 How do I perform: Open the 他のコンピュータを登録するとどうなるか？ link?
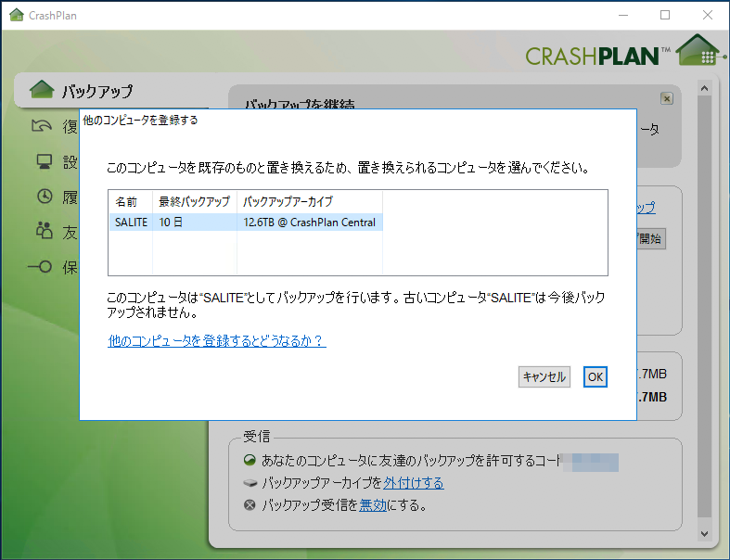[217, 341]
